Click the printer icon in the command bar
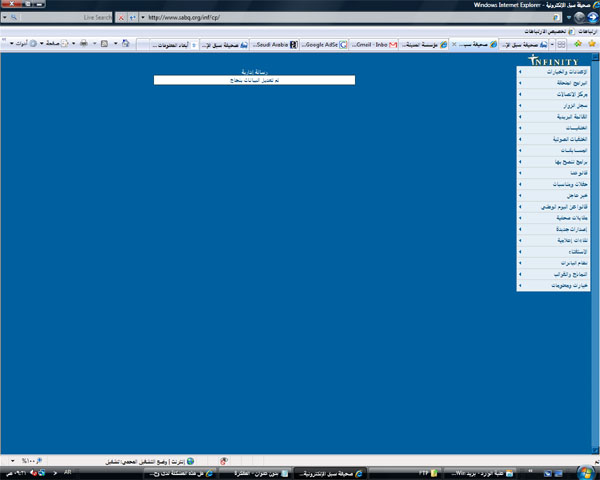The height and width of the screenshot is (480, 600). tap(82, 44)
